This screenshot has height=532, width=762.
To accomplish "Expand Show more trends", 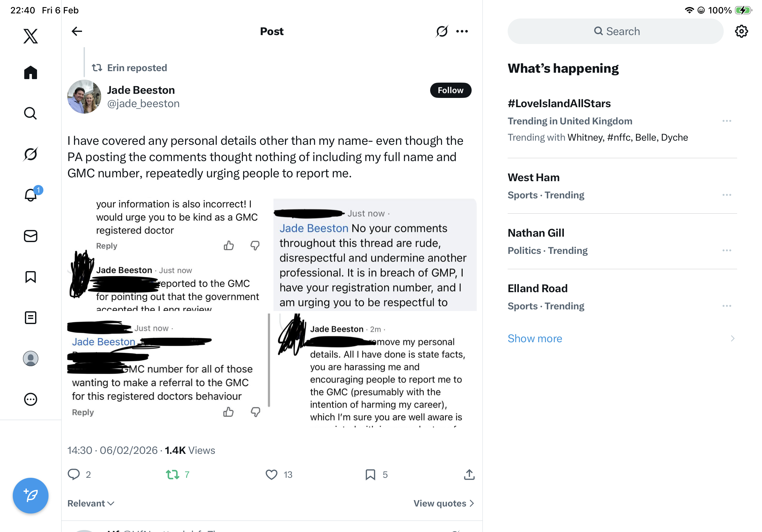I will (535, 338).
